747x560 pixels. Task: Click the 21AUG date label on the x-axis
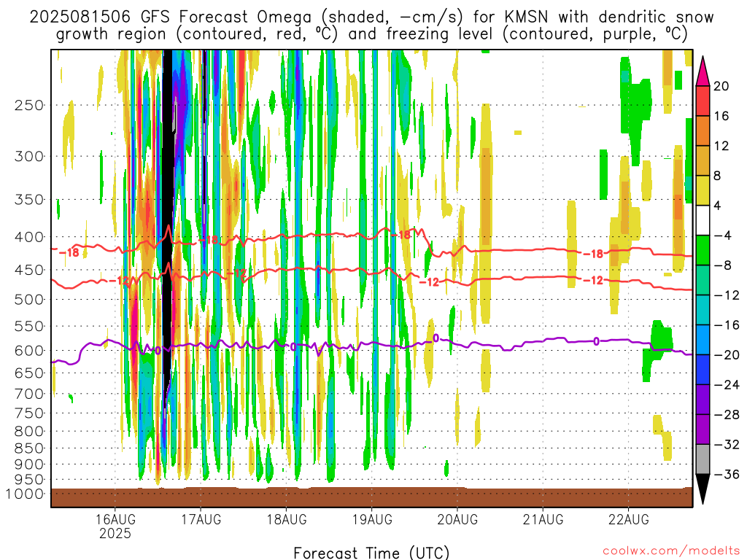tap(543, 519)
